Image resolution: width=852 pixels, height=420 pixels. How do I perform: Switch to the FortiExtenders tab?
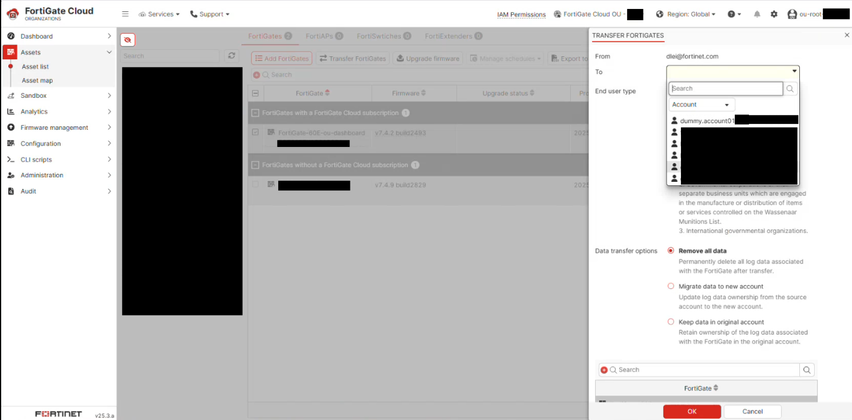click(453, 36)
